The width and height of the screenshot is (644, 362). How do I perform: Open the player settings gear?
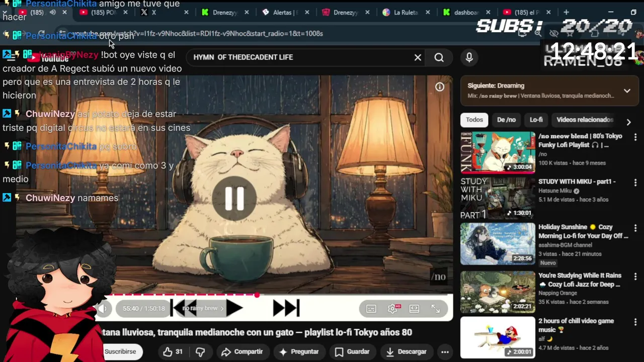tap(393, 309)
